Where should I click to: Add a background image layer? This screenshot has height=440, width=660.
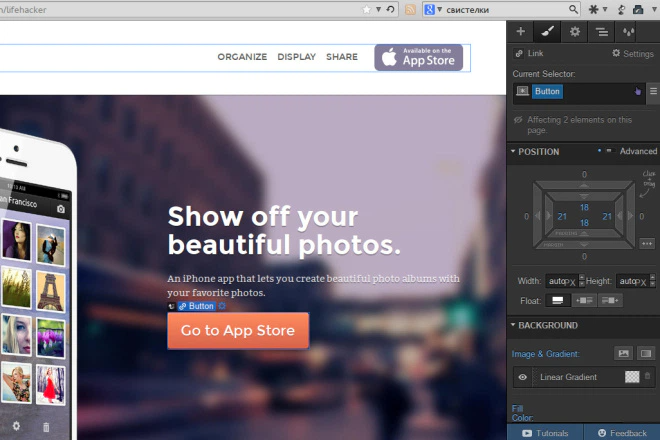click(623, 354)
